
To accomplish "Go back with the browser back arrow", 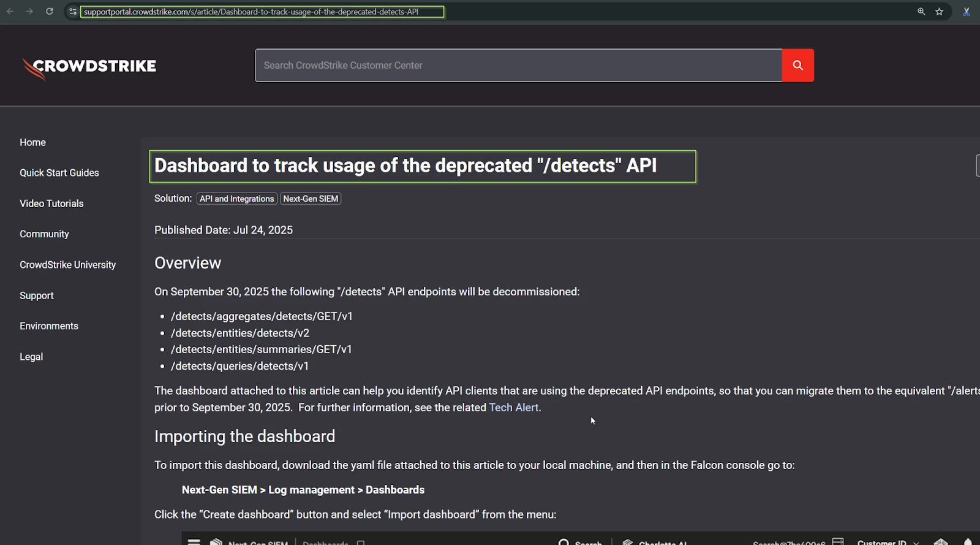I will 10,12.
